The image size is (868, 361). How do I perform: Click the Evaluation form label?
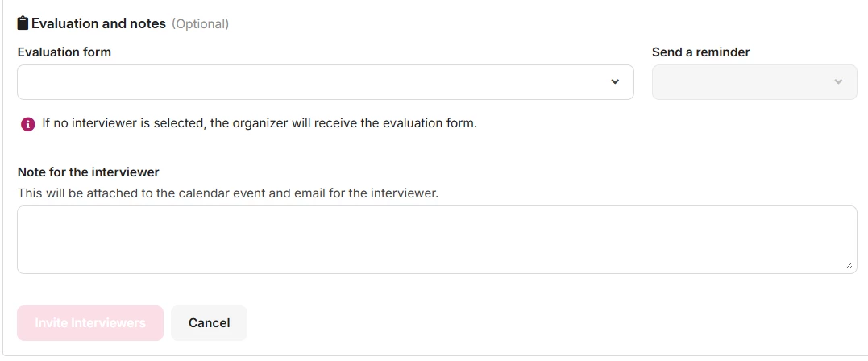pyautogui.click(x=64, y=52)
